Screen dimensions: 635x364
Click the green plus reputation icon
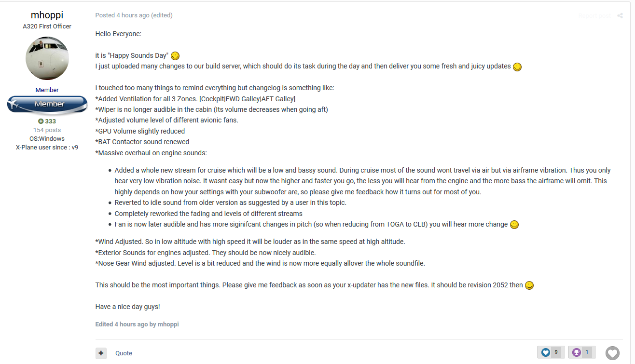(41, 121)
